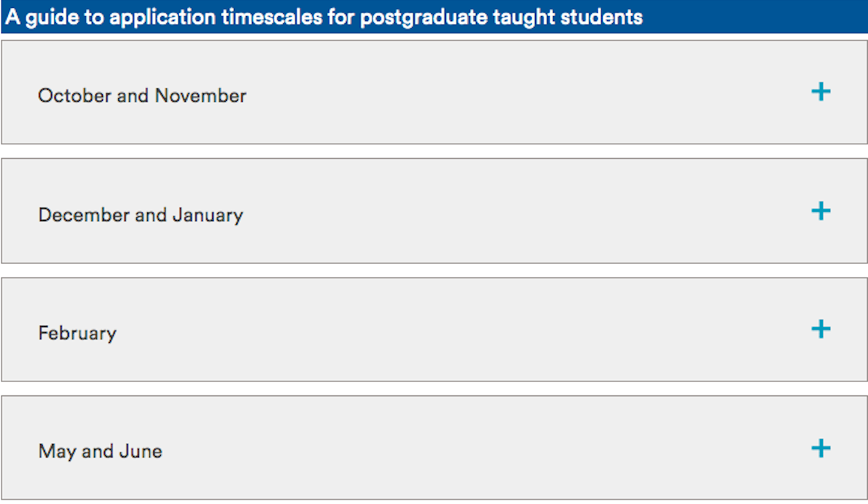Expand the October and November accordion panel
The width and height of the screenshot is (868, 504).
435,93
